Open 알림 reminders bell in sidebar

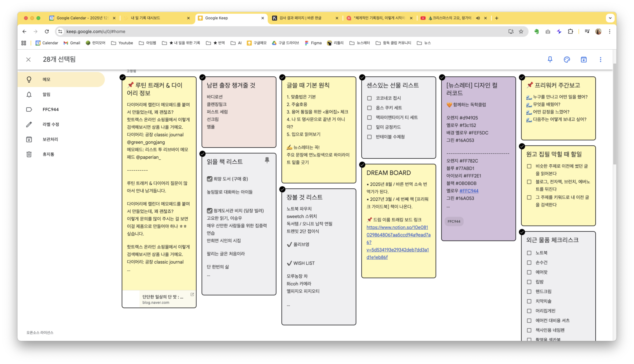pyautogui.click(x=29, y=95)
